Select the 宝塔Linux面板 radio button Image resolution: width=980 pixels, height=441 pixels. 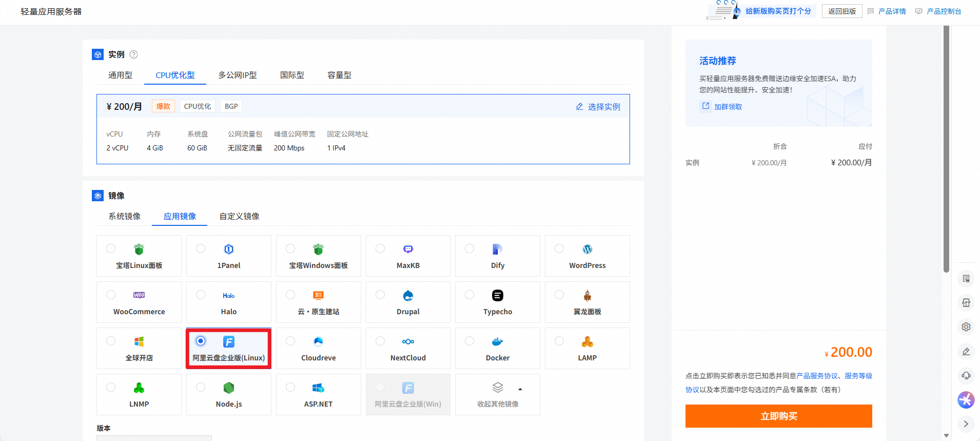(x=111, y=248)
